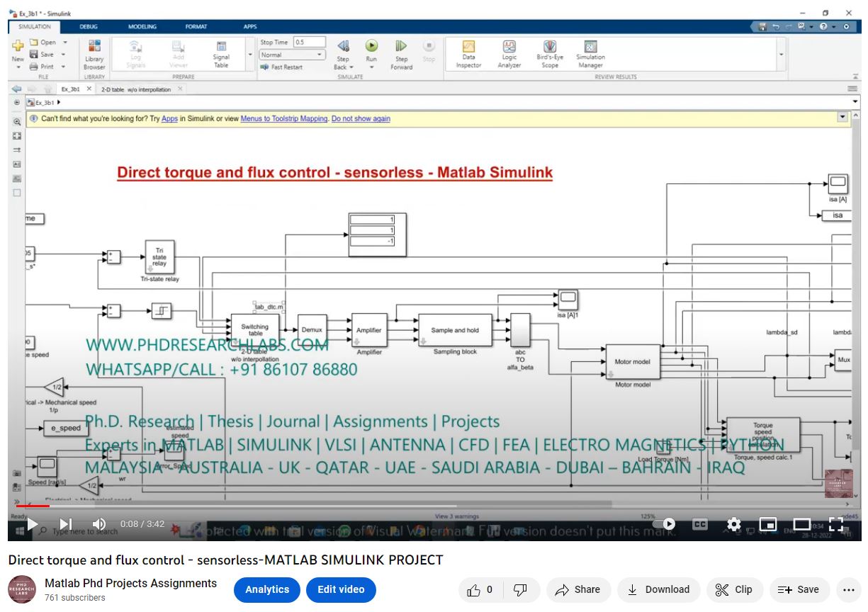Screen dimensions: 868x612
Task: Open Matlab Phd Projects Assignments channel avatar
Action: [x=22, y=589]
